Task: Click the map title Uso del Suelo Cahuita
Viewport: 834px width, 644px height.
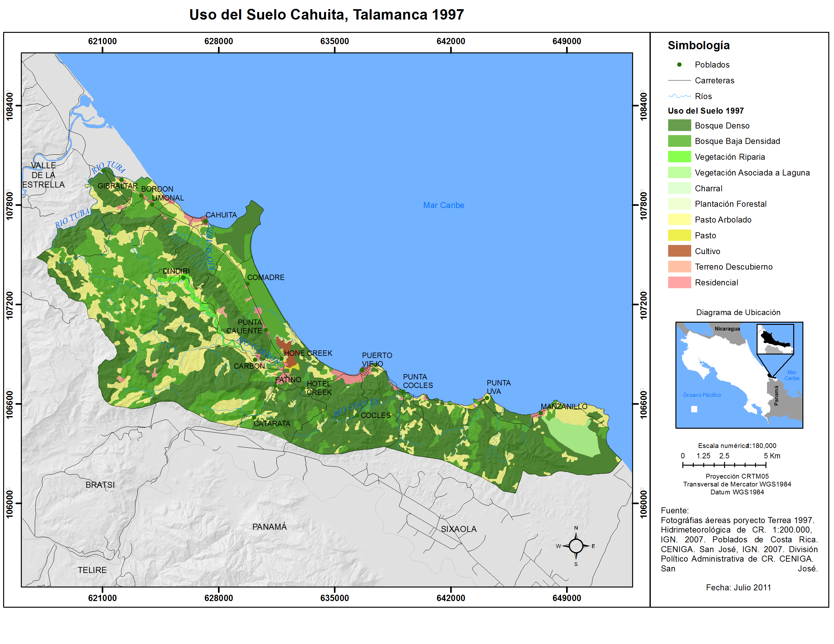Action: pos(327,15)
